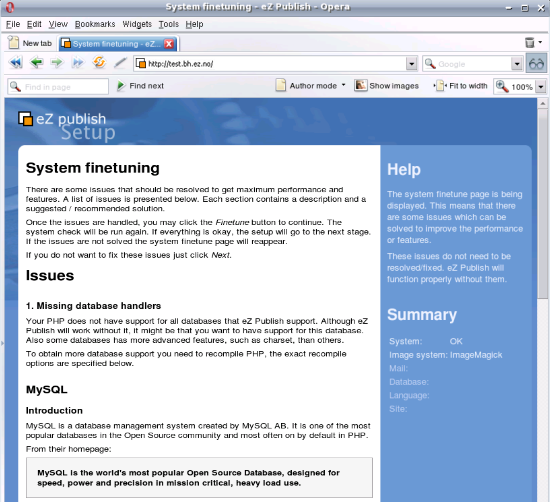550x502 pixels.
Task: Click the zoom magnifier icon by 100%
Action: point(502,86)
